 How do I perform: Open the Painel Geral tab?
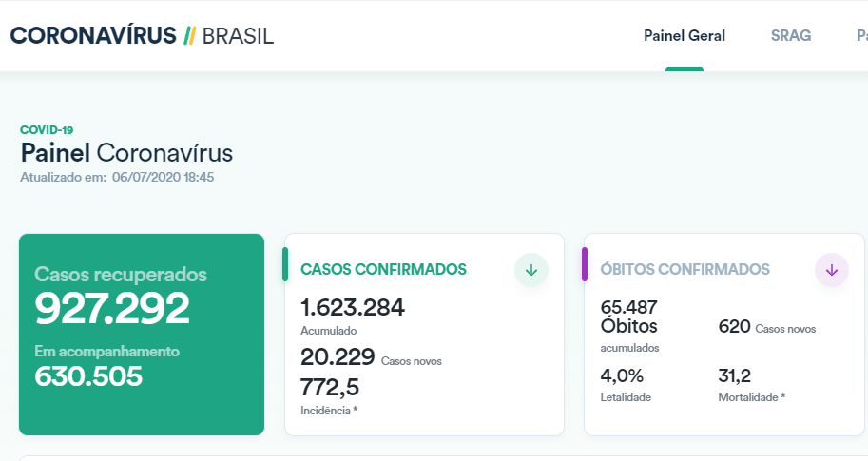[x=685, y=36]
